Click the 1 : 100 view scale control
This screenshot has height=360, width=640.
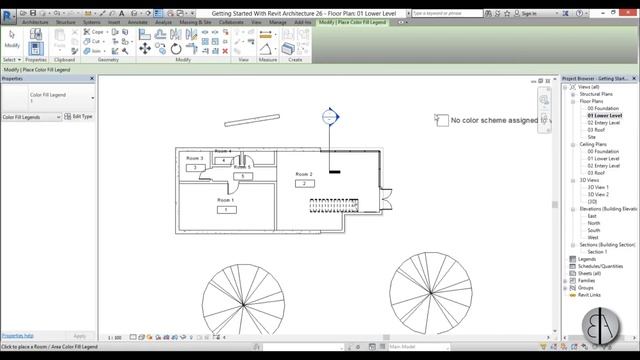[x=115, y=338]
